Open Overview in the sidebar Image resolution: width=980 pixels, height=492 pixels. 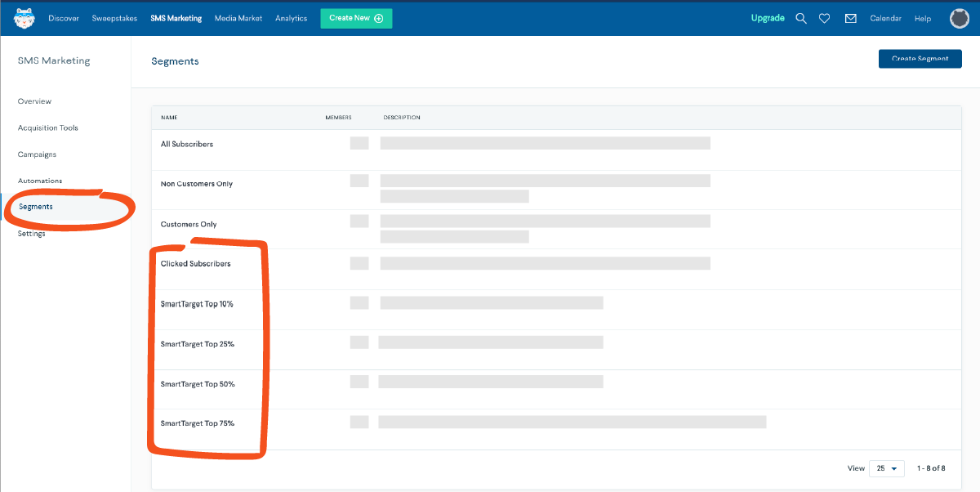[x=34, y=101]
